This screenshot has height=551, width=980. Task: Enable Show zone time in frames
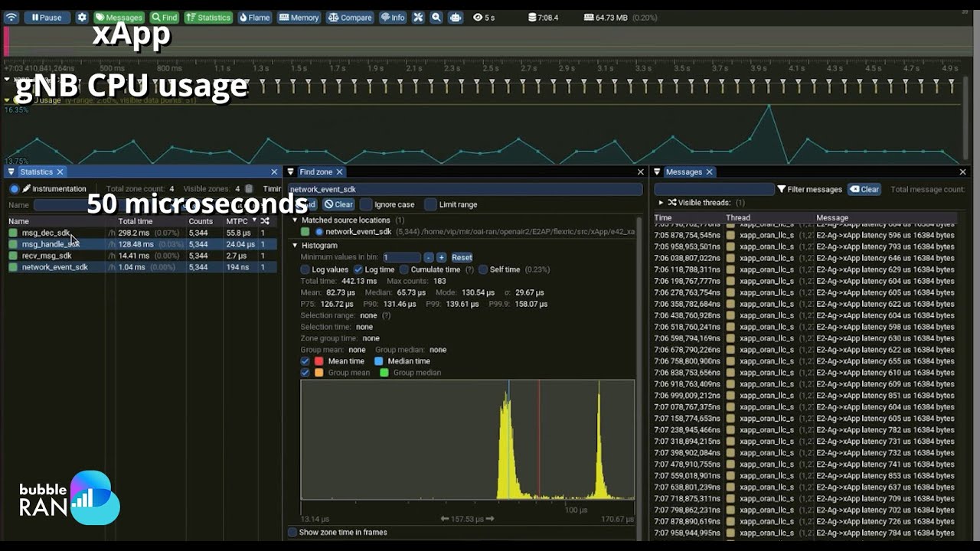click(292, 532)
